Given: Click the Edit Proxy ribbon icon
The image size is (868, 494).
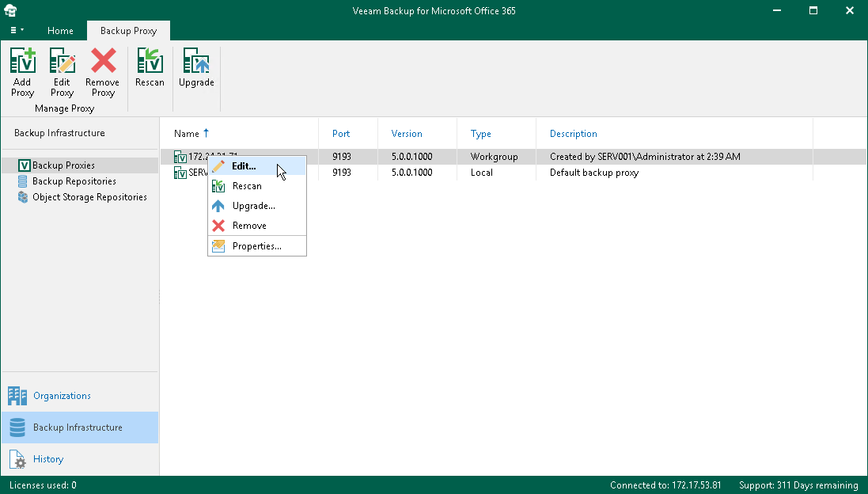Looking at the screenshot, I should [62, 60].
